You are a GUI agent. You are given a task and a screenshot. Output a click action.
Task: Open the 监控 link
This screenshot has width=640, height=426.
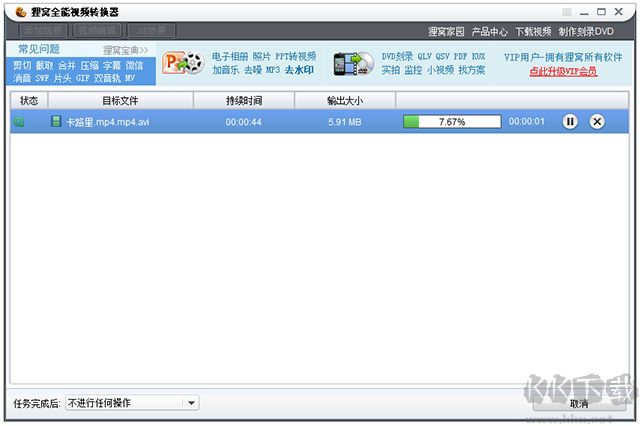tap(413, 70)
